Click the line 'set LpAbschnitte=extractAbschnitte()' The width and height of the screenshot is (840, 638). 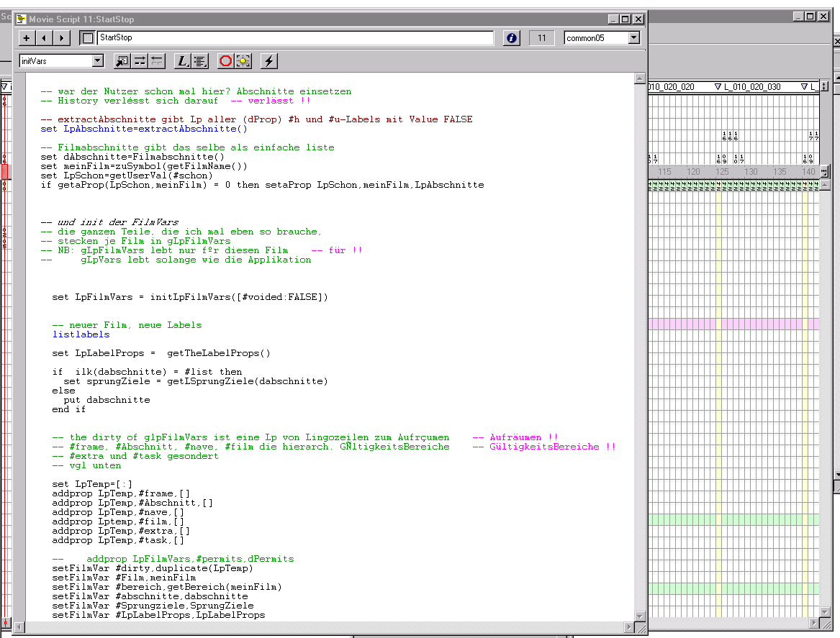click(x=144, y=129)
